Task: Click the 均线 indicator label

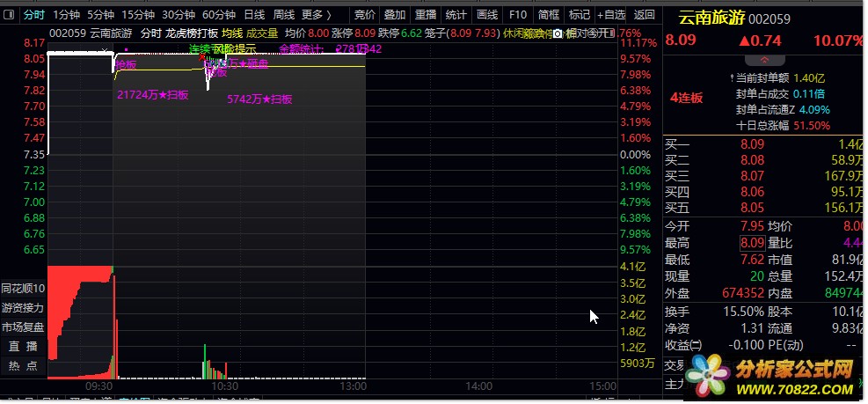Action: tap(232, 33)
